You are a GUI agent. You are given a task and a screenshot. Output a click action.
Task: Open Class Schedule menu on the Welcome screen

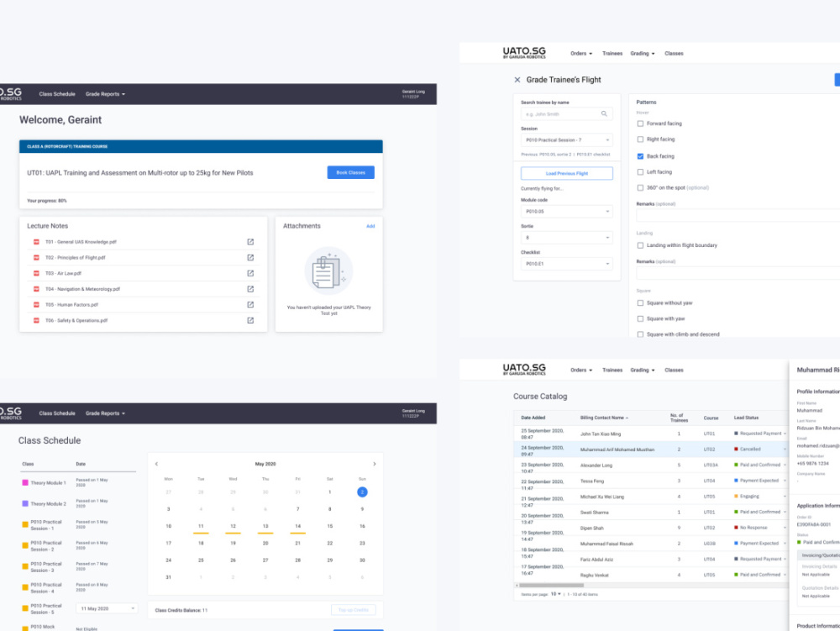(57, 94)
